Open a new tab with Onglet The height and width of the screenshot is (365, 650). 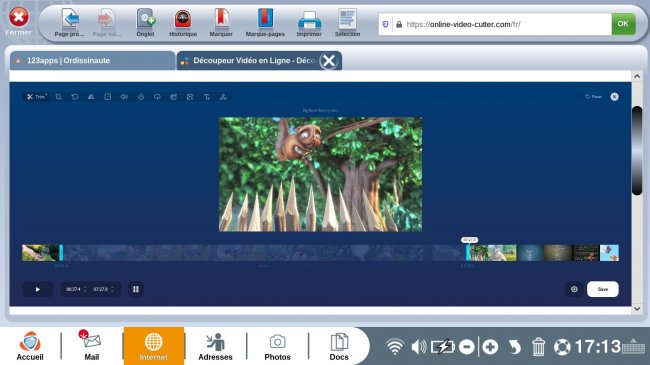[x=146, y=23]
